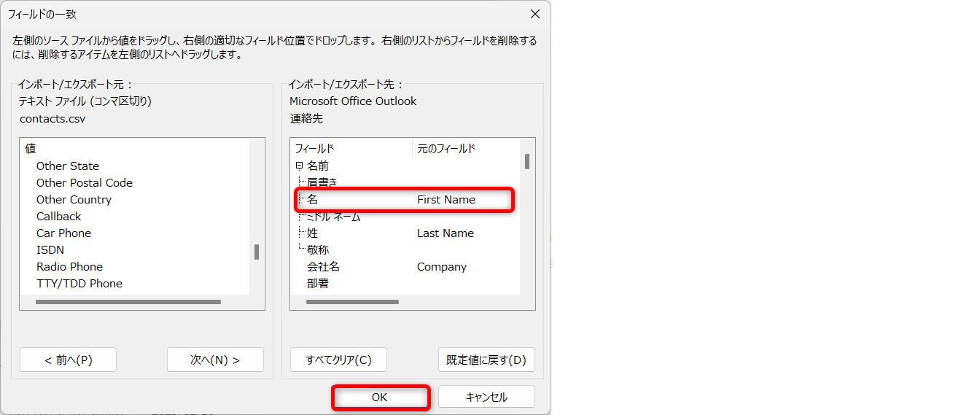
Task: Select TTY/TDD Phone source value
Action: tap(79, 284)
